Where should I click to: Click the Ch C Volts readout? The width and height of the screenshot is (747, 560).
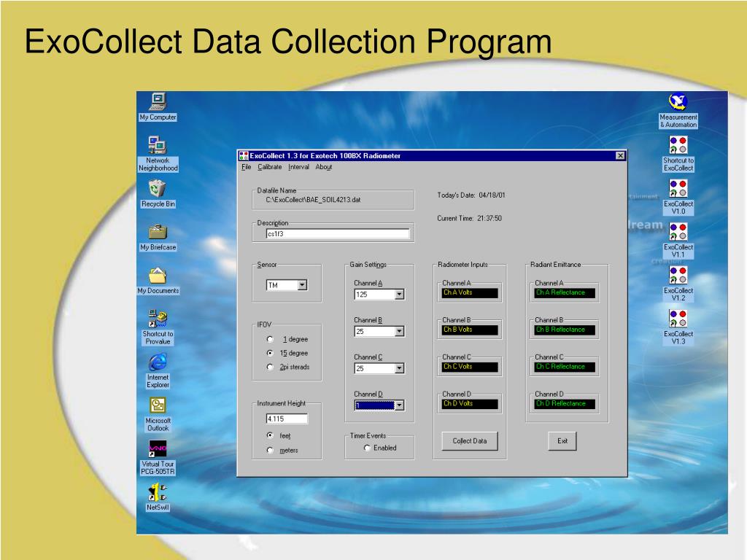pyautogui.click(x=470, y=367)
